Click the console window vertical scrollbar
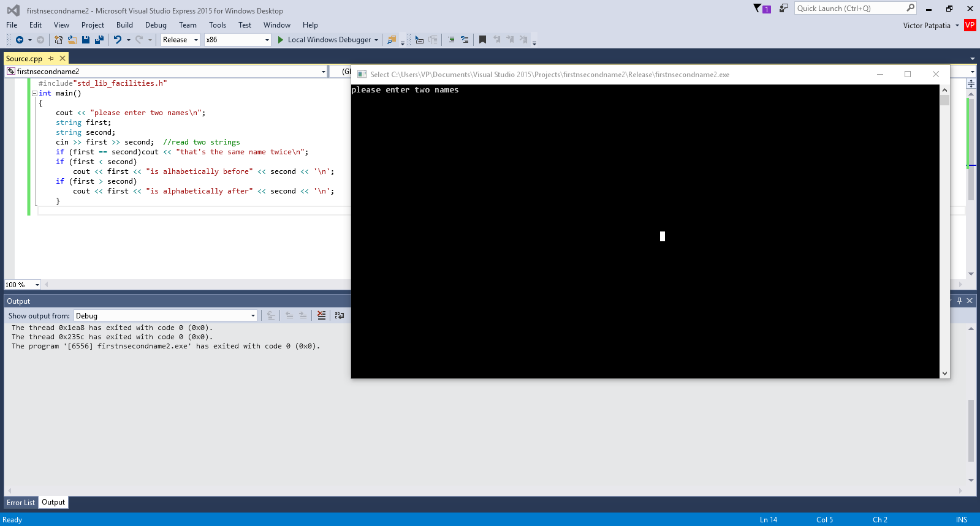Image resolution: width=980 pixels, height=526 pixels. (x=944, y=233)
